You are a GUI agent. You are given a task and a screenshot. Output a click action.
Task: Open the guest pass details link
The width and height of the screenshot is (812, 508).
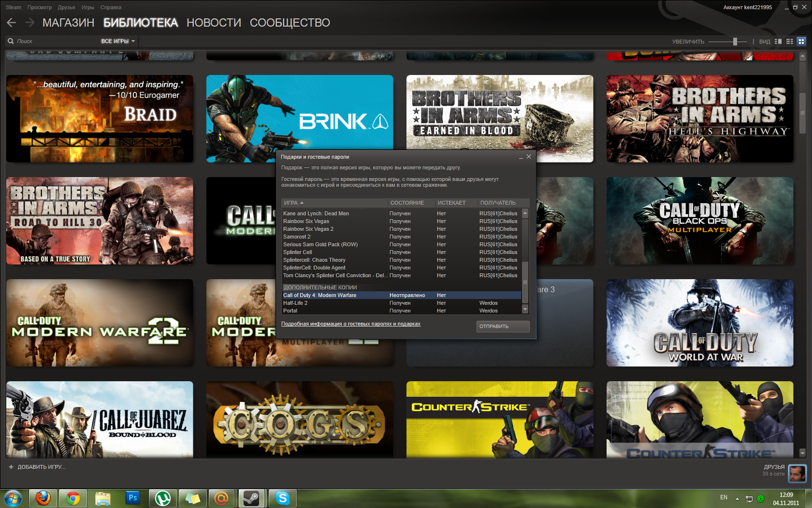tap(351, 324)
